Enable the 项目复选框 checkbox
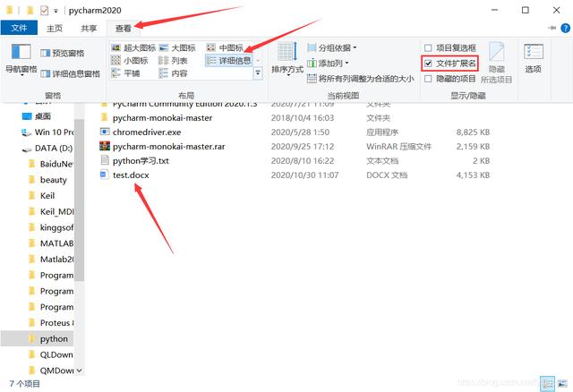 [x=429, y=48]
